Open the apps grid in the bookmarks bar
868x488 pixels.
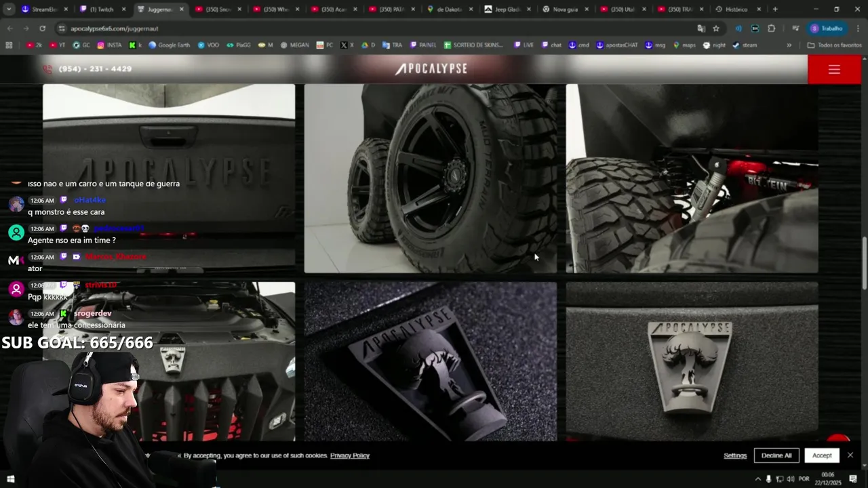click(x=9, y=45)
